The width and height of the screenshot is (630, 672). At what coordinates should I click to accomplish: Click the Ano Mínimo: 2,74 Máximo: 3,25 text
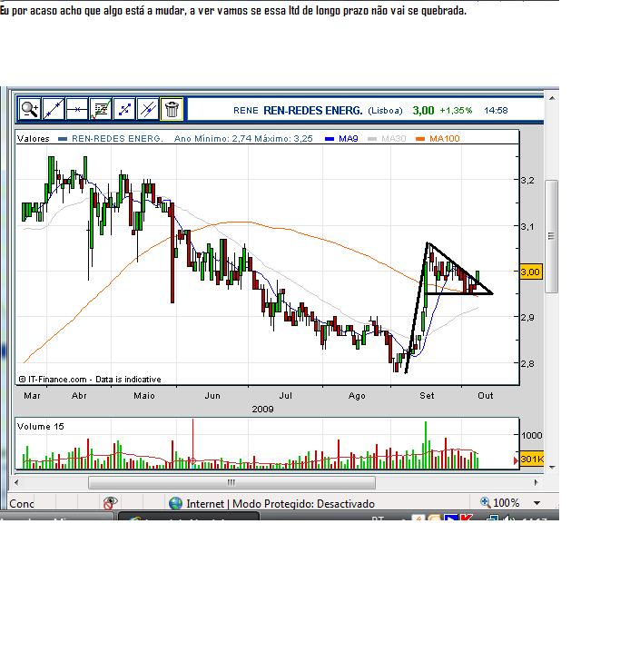(243, 138)
